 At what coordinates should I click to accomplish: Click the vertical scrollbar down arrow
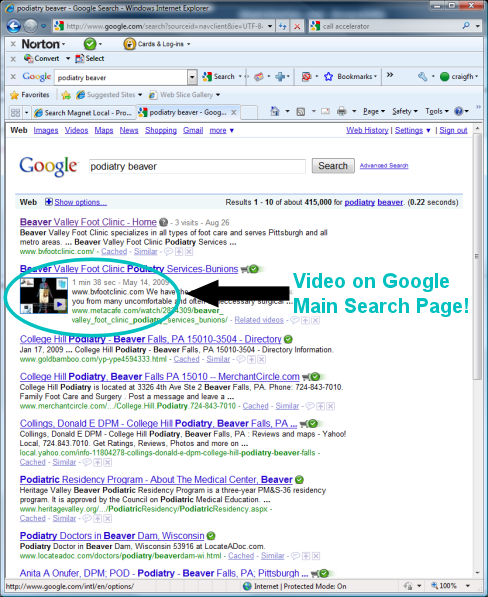tap(477, 573)
